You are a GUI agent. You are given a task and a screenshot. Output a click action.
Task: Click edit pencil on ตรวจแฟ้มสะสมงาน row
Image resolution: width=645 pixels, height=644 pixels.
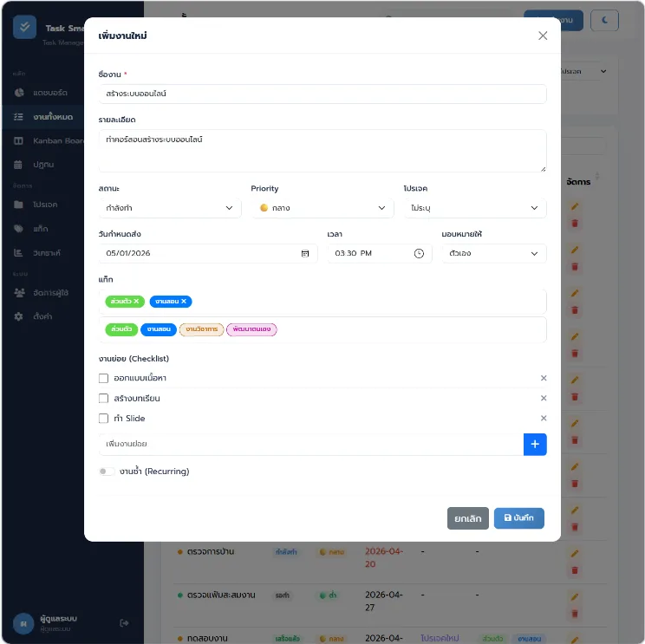(x=575, y=597)
